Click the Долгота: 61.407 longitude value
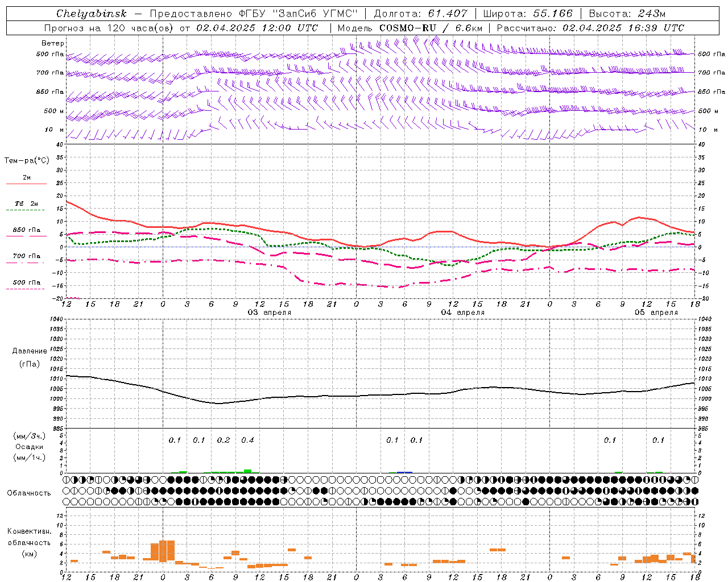 (420, 14)
